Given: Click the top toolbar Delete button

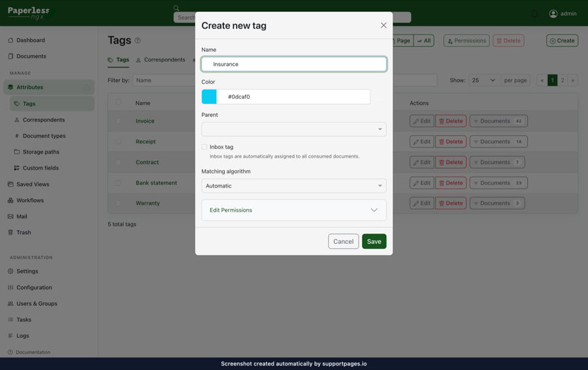Looking at the screenshot, I should tap(508, 41).
